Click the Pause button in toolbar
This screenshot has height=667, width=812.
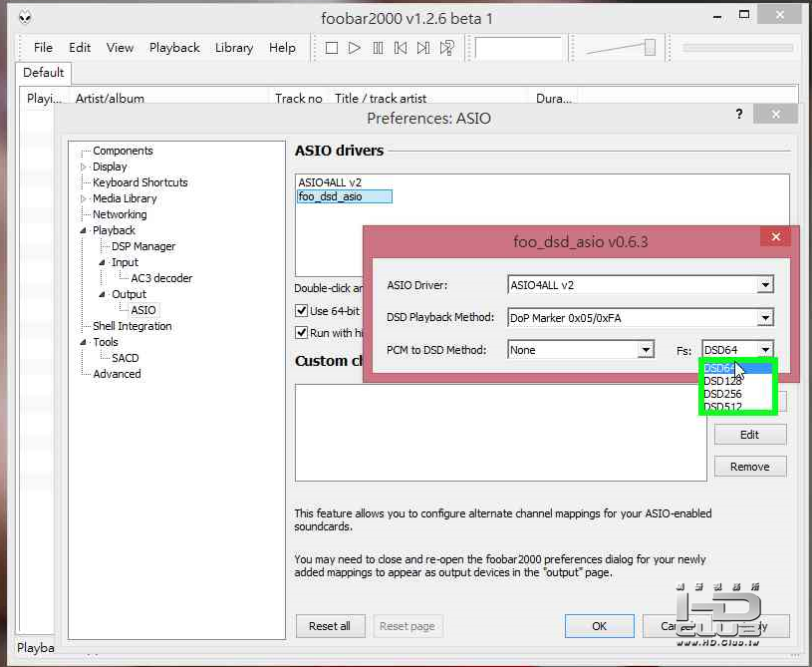click(x=378, y=48)
